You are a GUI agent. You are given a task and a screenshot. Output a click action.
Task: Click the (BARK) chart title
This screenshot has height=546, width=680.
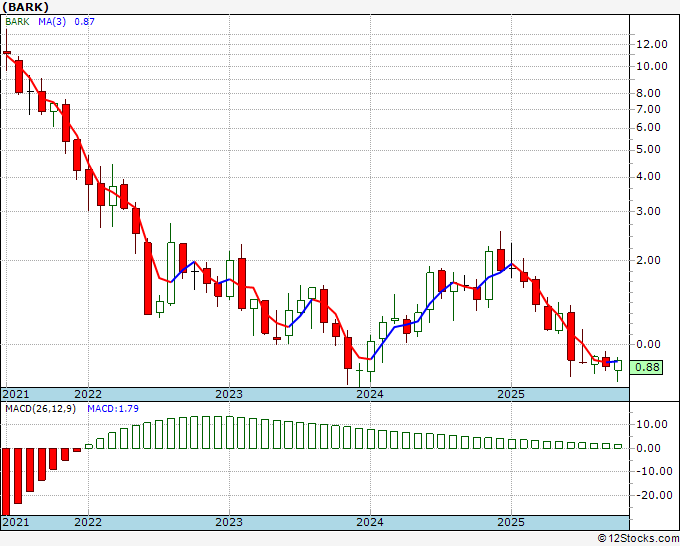(x=25, y=7)
